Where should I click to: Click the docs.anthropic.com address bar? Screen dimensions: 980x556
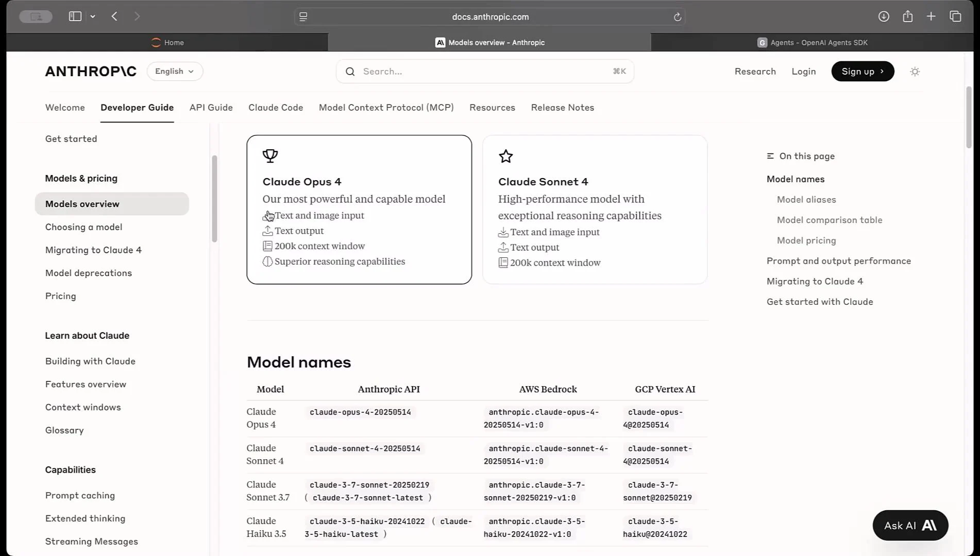pyautogui.click(x=490, y=17)
